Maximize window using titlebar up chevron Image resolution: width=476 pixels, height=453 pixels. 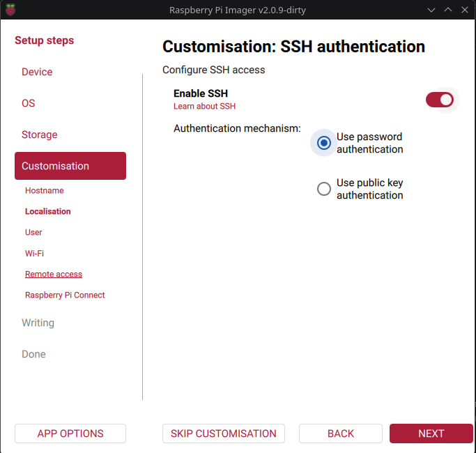(x=447, y=10)
